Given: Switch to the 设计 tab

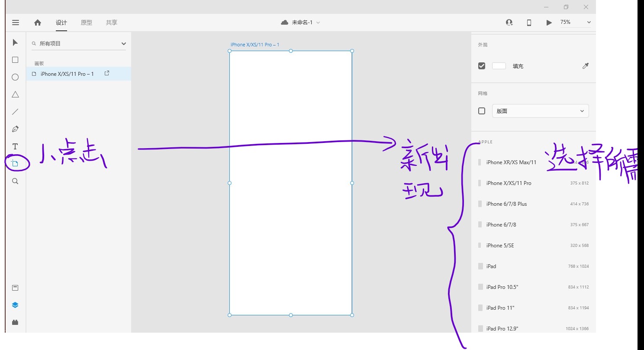Looking at the screenshot, I should 61,23.
